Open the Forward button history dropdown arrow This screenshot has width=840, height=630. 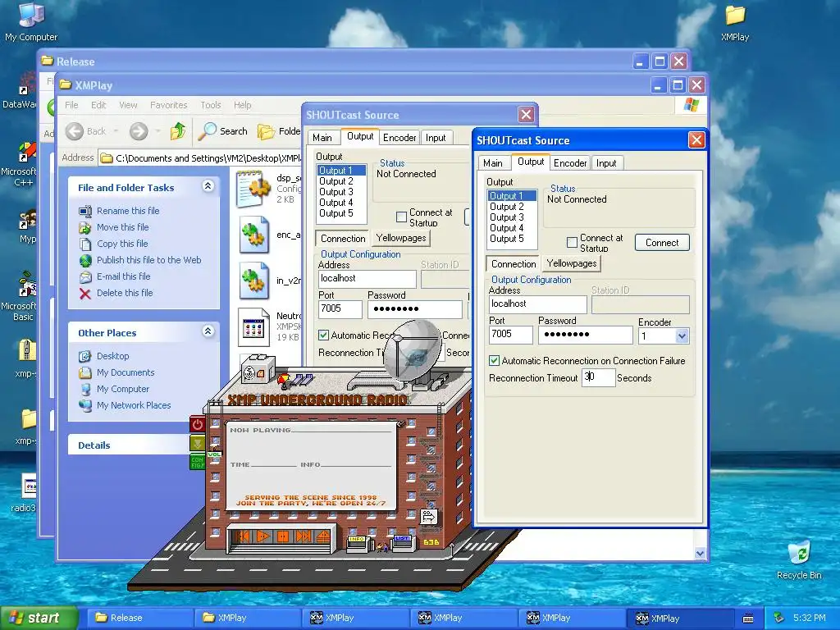pyautogui.click(x=157, y=131)
